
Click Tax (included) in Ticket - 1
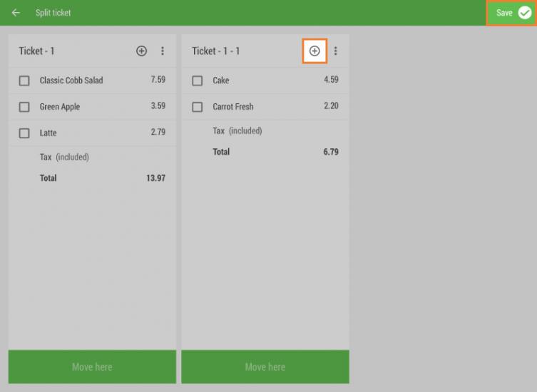coord(64,157)
